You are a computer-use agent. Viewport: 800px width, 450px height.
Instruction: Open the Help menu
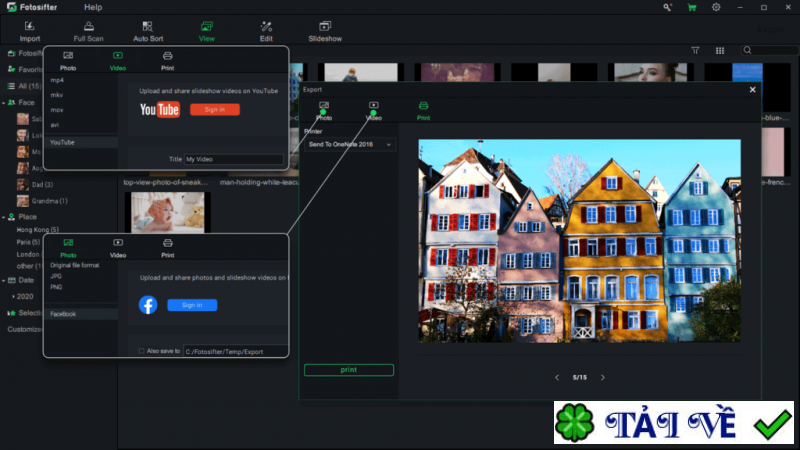[93, 7]
